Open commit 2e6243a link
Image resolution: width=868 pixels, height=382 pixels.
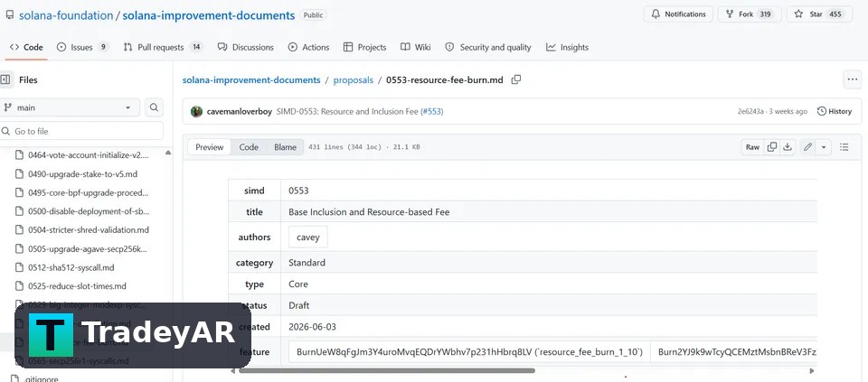click(750, 112)
